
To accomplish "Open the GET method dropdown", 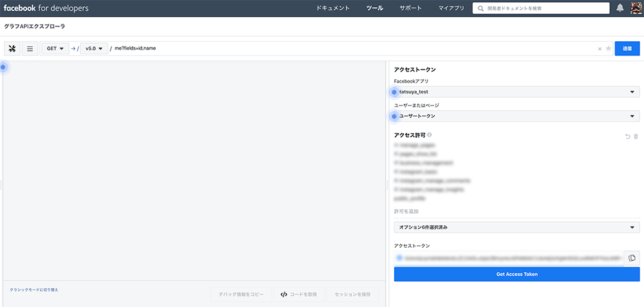I will click(x=55, y=48).
